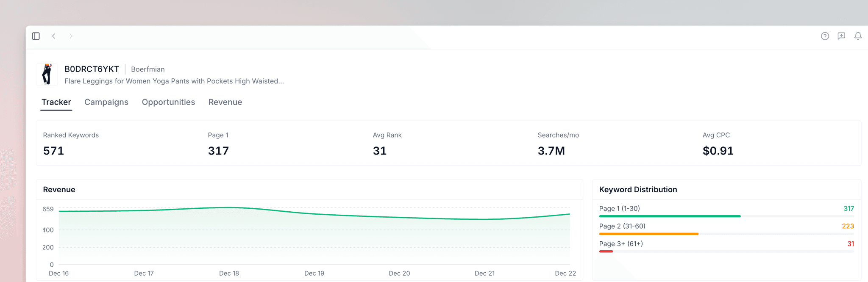The height and width of the screenshot is (282, 868).
Task: Click the Dec 19 label on chart
Action: pos(314,273)
